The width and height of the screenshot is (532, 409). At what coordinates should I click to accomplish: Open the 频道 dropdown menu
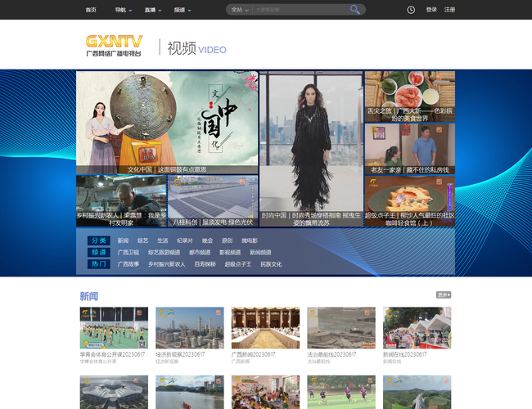[x=182, y=10]
